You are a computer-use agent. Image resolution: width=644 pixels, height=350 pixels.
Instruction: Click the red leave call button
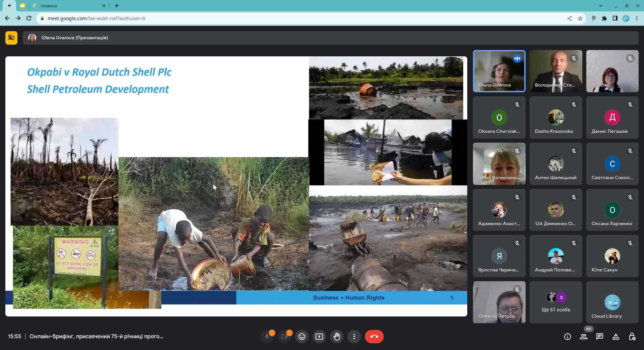374,337
